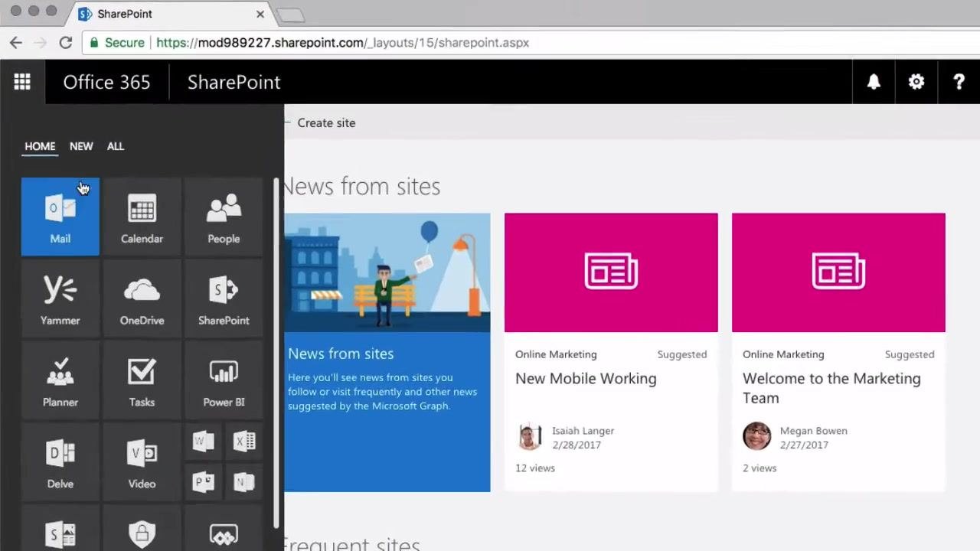Screen dimensions: 980x551
Task: Select the SharePoint browser tab
Action: (170, 14)
